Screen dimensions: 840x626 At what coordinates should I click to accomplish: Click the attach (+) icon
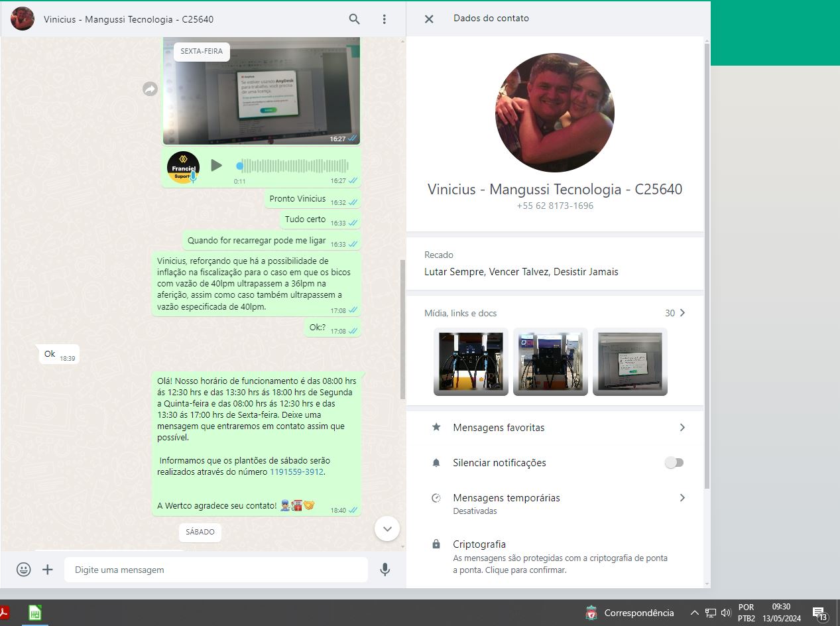coord(48,570)
